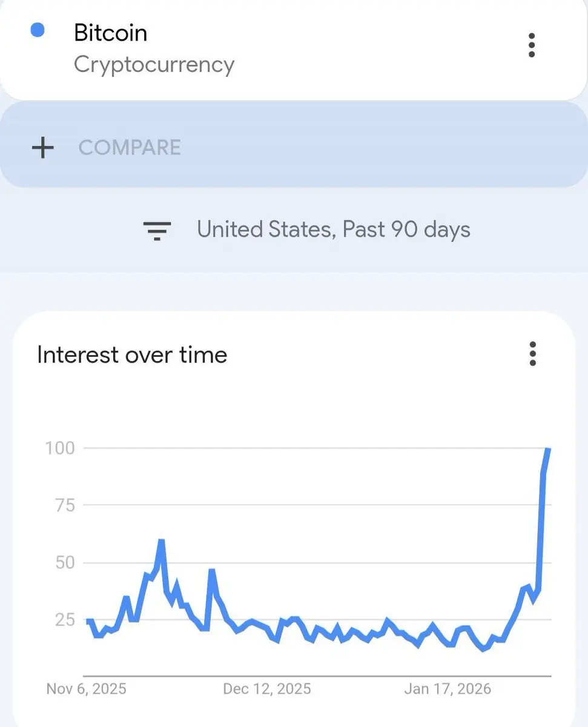Tap the late-November spike just below 50

[212, 571]
